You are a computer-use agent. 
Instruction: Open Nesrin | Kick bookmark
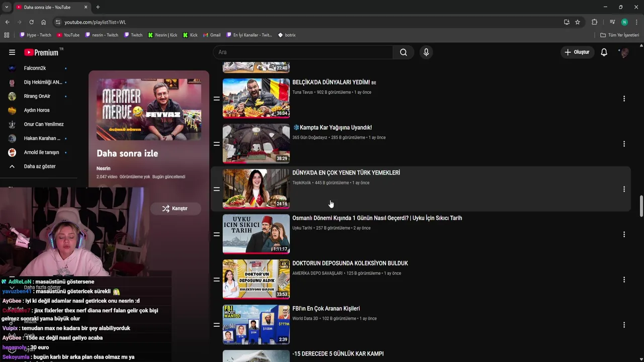click(163, 35)
